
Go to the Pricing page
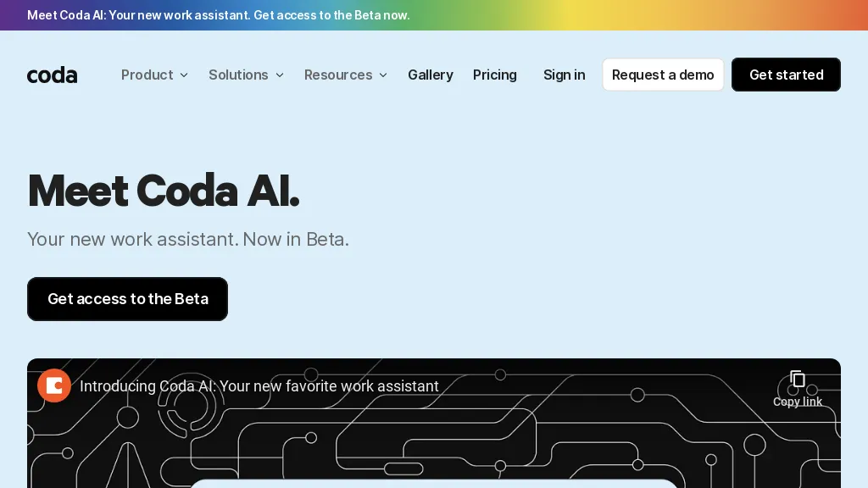[494, 75]
